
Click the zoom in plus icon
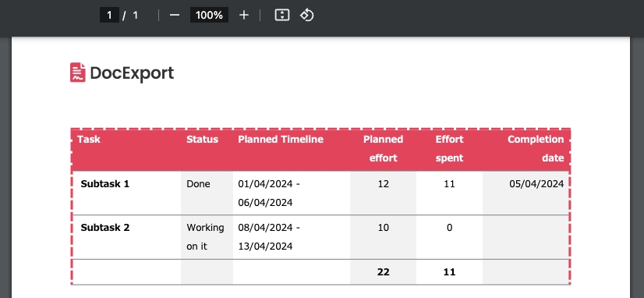pyautogui.click(x=244, y=15)
